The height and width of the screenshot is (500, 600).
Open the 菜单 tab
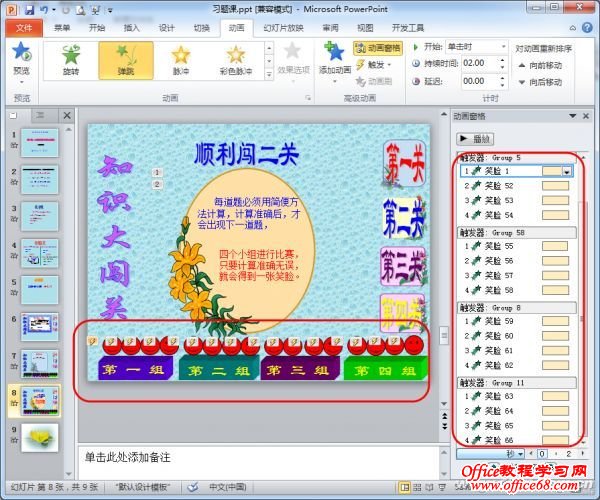point(62,28)
